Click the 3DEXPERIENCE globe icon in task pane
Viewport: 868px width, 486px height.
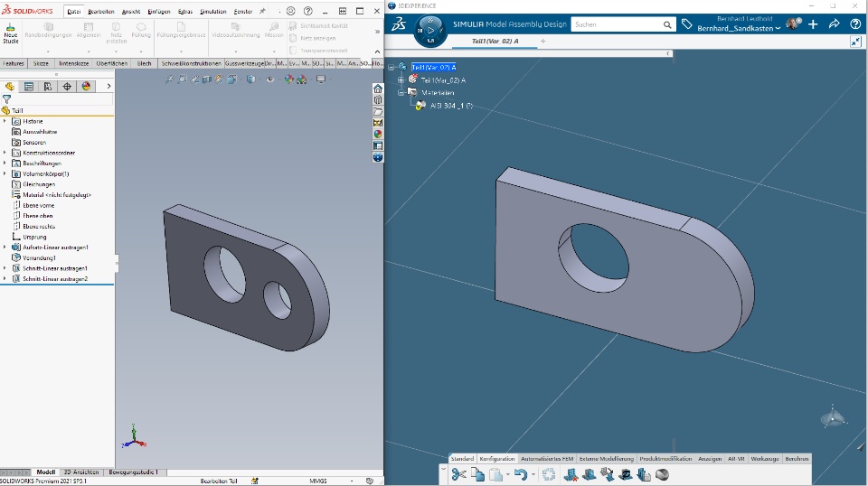(x=378, y=157)
